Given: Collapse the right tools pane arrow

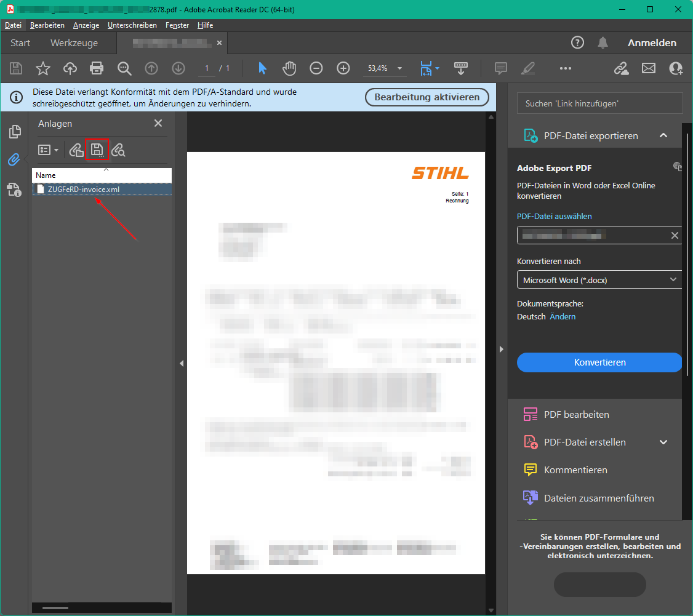Looking at the screenshot, I should [501, 349].
